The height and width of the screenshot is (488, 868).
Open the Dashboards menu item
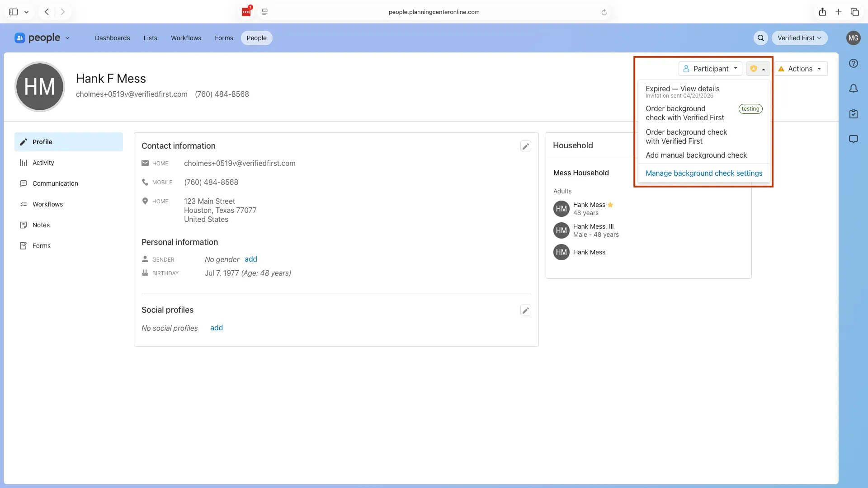click(x=112, y=38)
